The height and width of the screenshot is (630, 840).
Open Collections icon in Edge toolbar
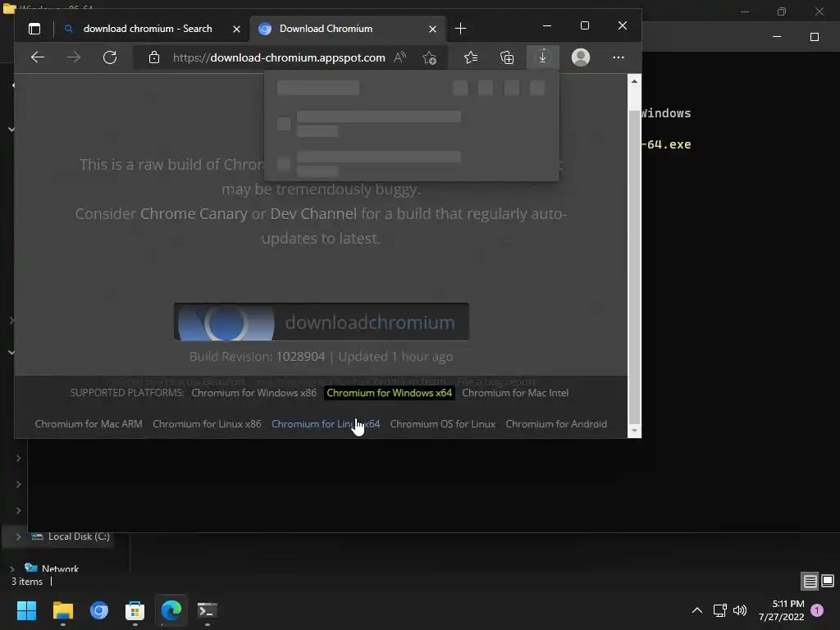click(x=507, y=57)
